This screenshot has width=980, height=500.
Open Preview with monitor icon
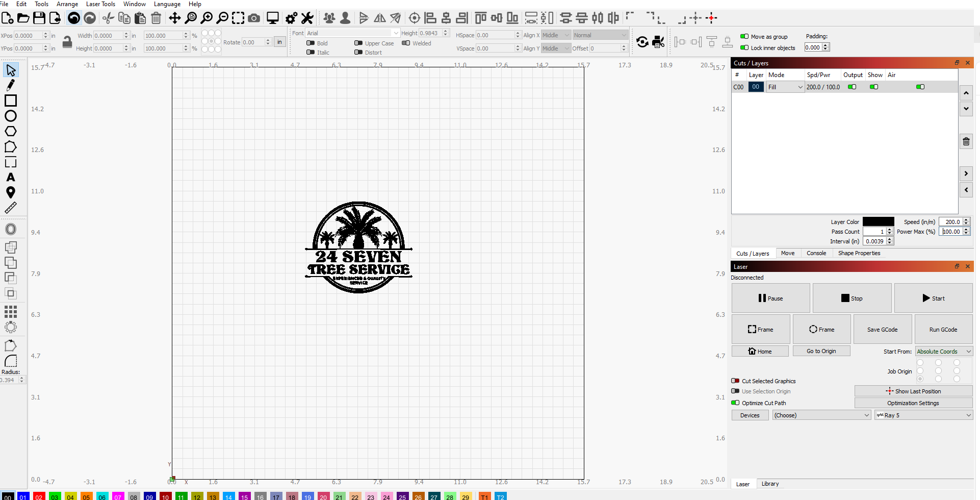pyautogui.click(x=273, y=18)
